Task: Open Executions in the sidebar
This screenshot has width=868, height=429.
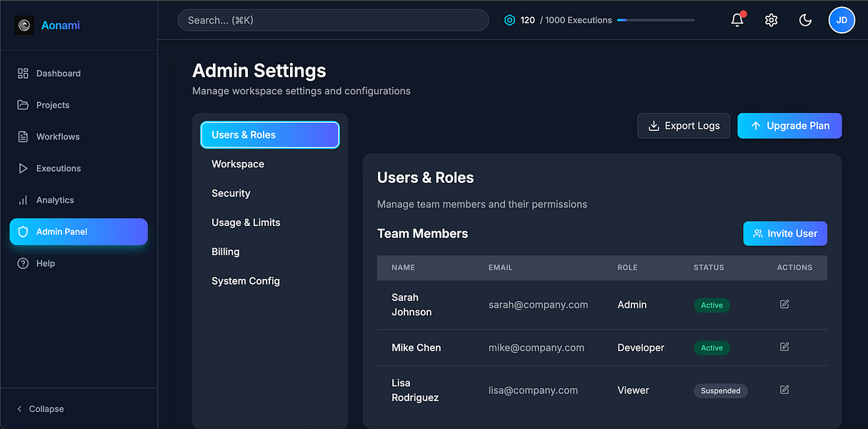Action: point(79,169)
